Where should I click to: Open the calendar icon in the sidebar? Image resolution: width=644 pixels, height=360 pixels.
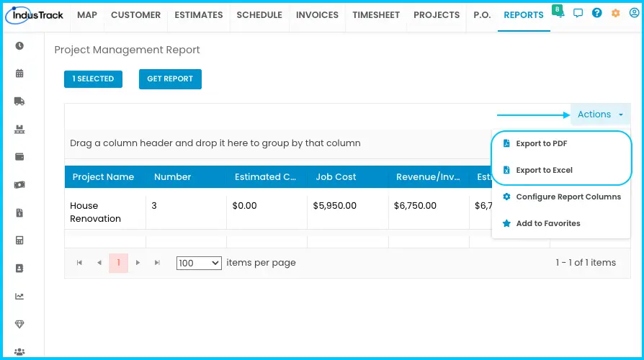19,73
